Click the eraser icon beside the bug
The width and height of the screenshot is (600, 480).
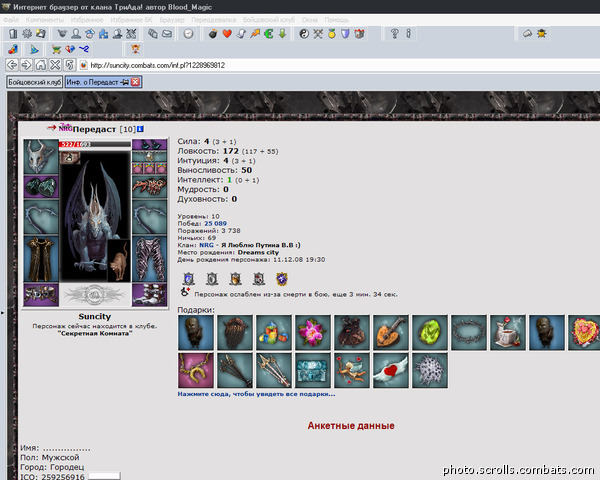(528, 34)
